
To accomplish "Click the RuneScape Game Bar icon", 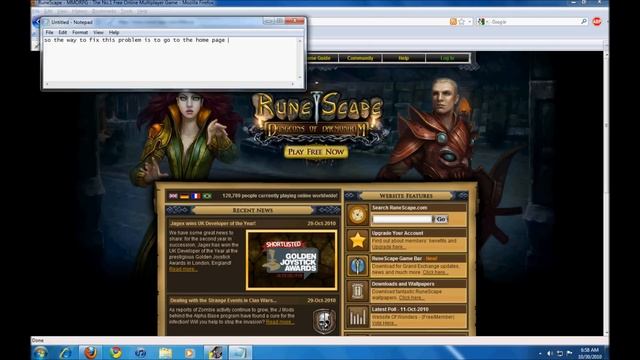I will (358, 266).
